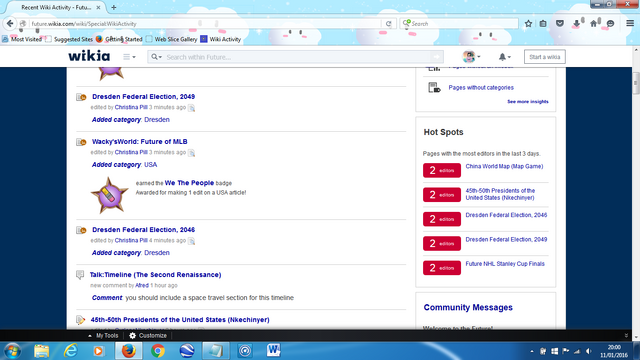Viewport: 640px width, 360px height.
Task: Click the Wikia logo
Action: (89, 56)
